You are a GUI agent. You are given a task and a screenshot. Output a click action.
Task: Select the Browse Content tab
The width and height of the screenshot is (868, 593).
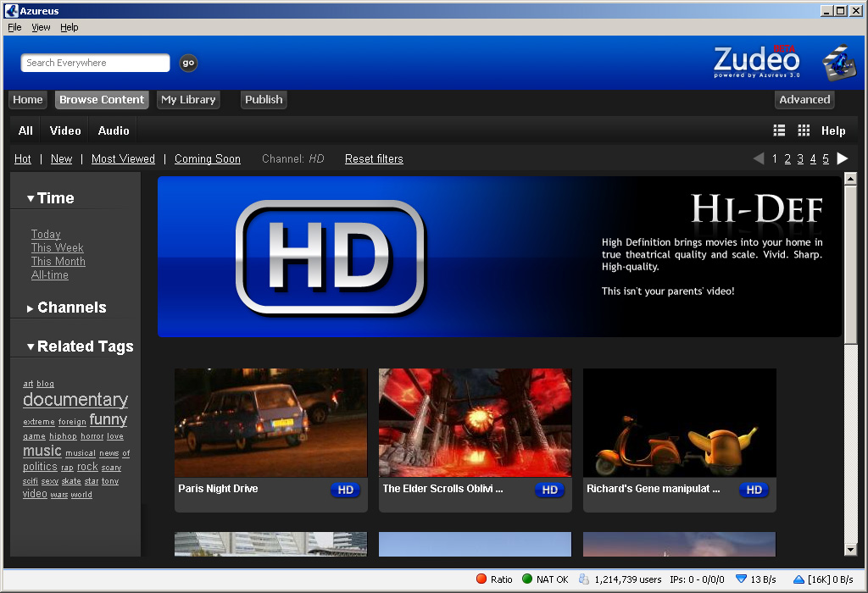102,100
